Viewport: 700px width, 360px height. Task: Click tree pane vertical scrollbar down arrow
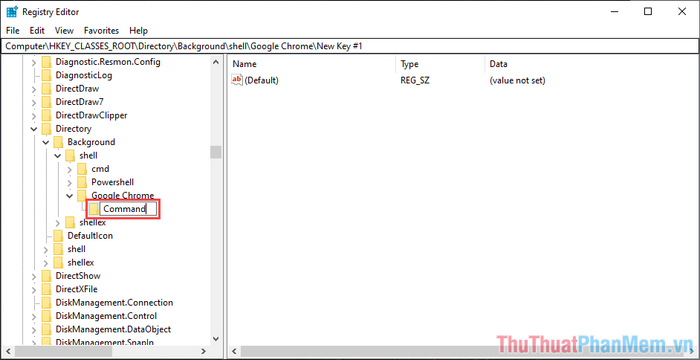216,339
